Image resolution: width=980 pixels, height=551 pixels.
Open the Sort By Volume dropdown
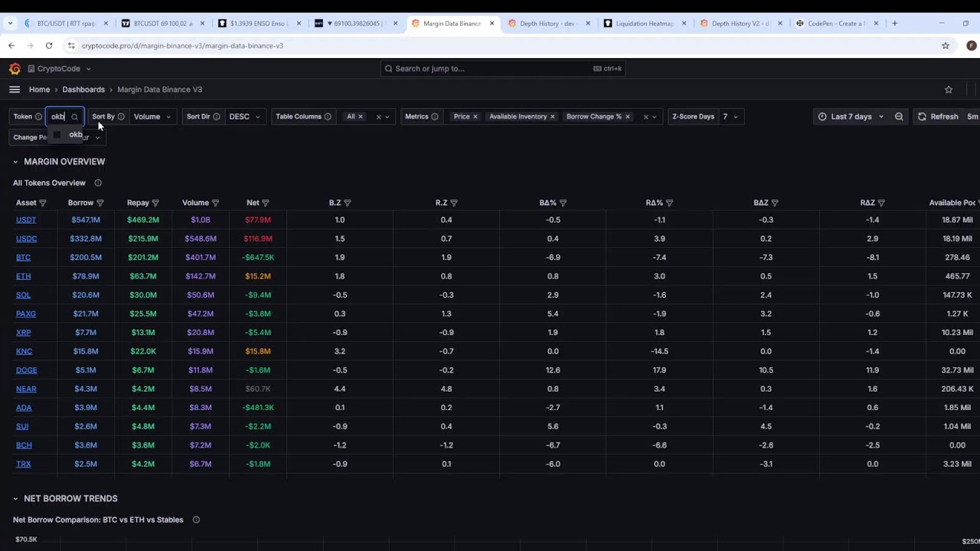152,117
